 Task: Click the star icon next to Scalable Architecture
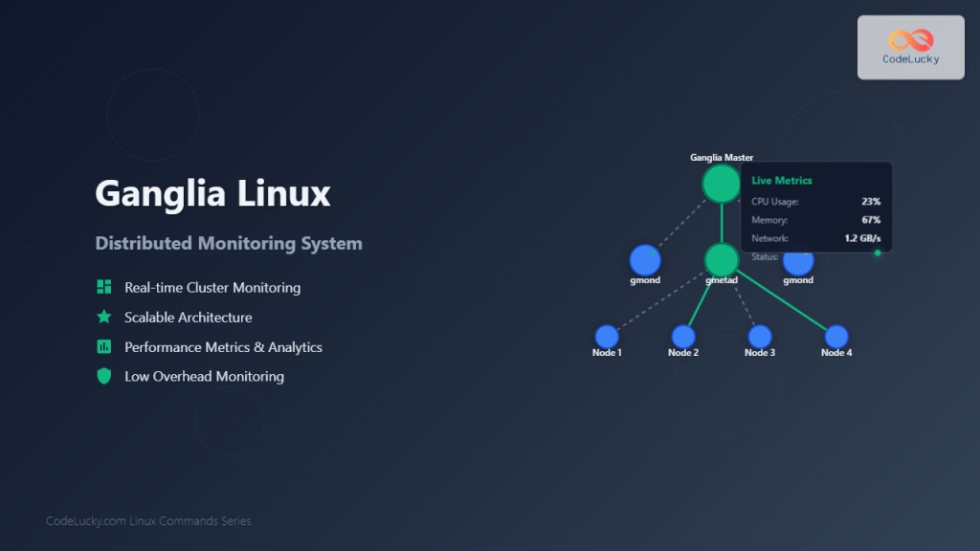103,316
